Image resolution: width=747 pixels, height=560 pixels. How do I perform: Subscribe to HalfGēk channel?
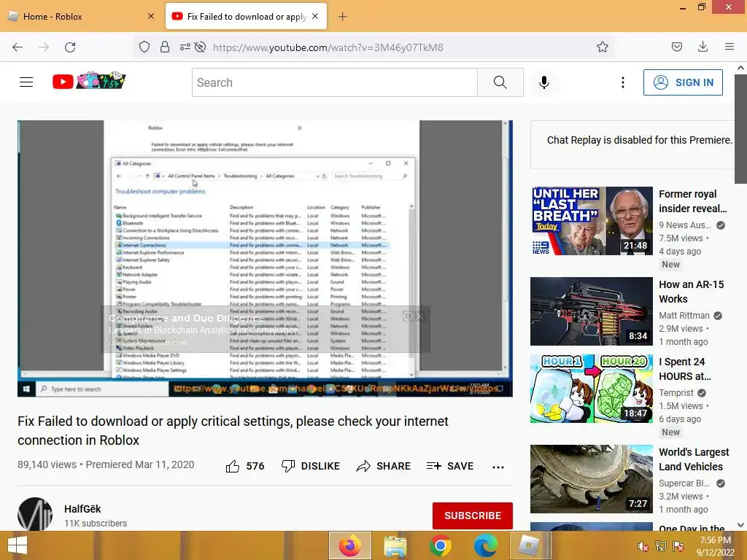coord(473,516)
